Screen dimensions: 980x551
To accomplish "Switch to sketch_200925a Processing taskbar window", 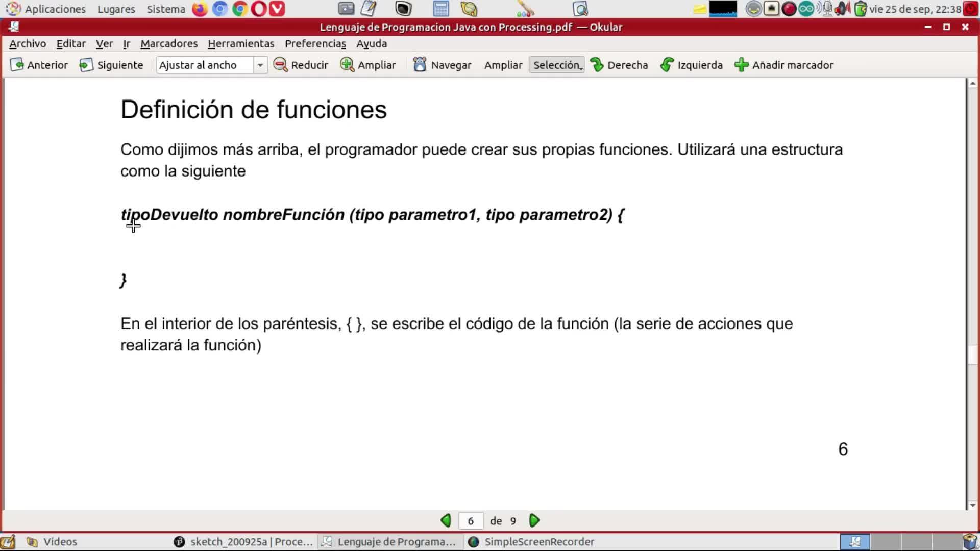I will tap(243, 542).
